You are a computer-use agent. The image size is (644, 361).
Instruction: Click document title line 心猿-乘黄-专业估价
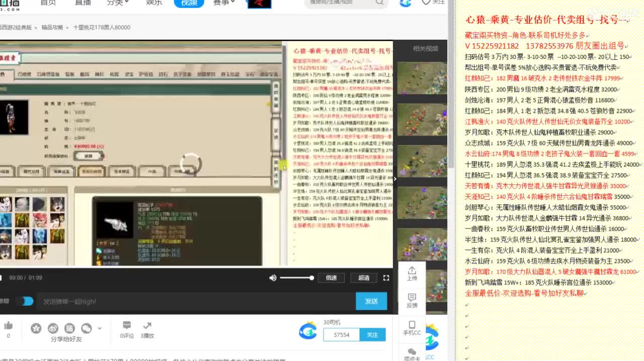(547, 20)
